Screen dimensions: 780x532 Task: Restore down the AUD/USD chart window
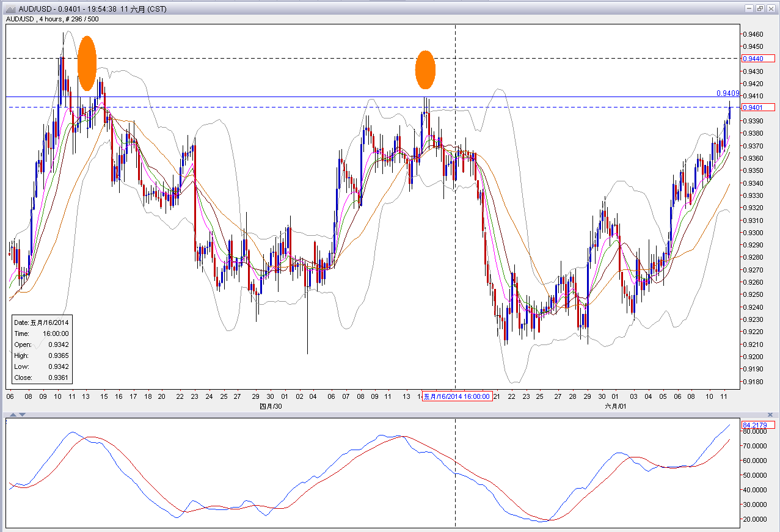click(x=760, y=9)
